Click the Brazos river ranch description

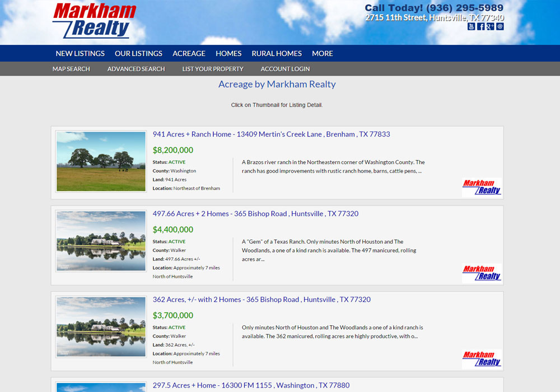click(333, 167)
